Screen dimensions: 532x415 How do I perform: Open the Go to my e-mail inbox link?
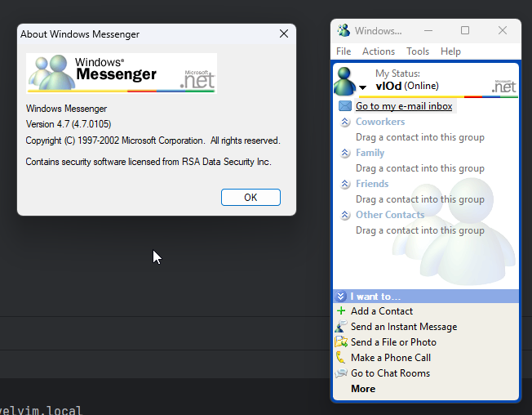[404, 106]
